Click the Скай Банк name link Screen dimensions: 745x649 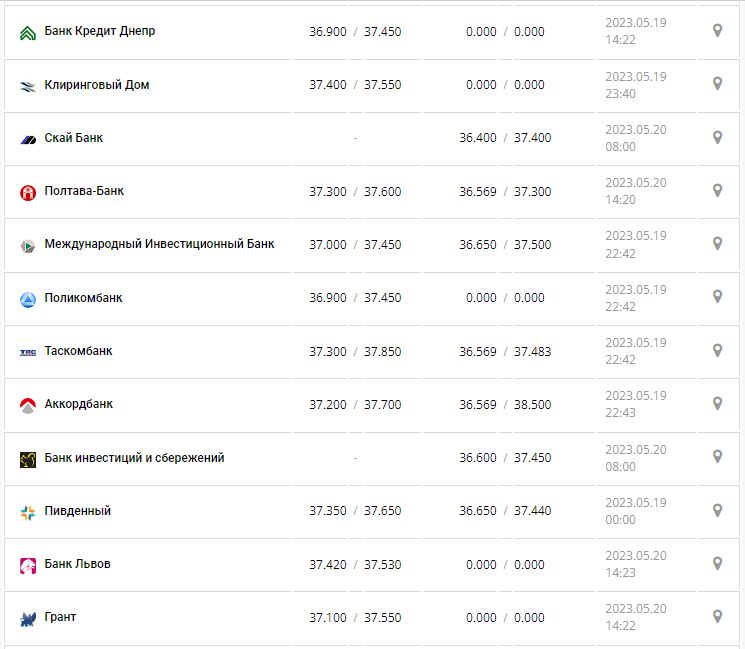[x=73, y=138]
